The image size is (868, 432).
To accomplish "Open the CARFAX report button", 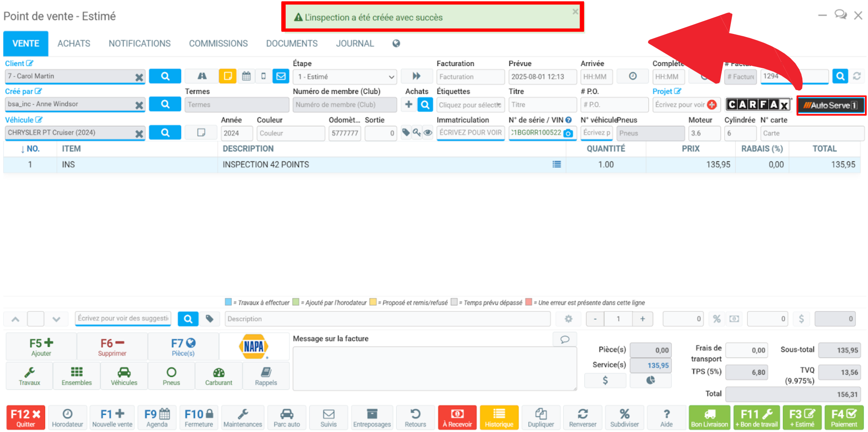I will pyautogui.click(x=758, y=104).
